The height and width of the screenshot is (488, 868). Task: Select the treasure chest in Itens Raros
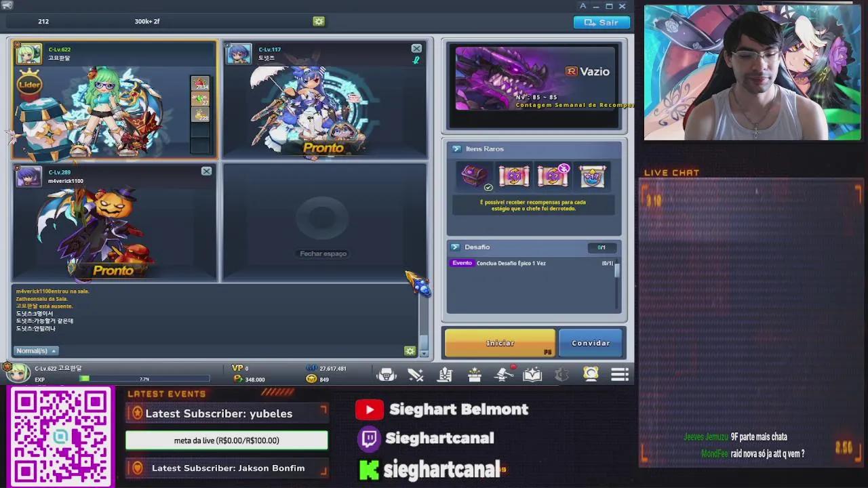pyautogui.click(x=475, y=176)
